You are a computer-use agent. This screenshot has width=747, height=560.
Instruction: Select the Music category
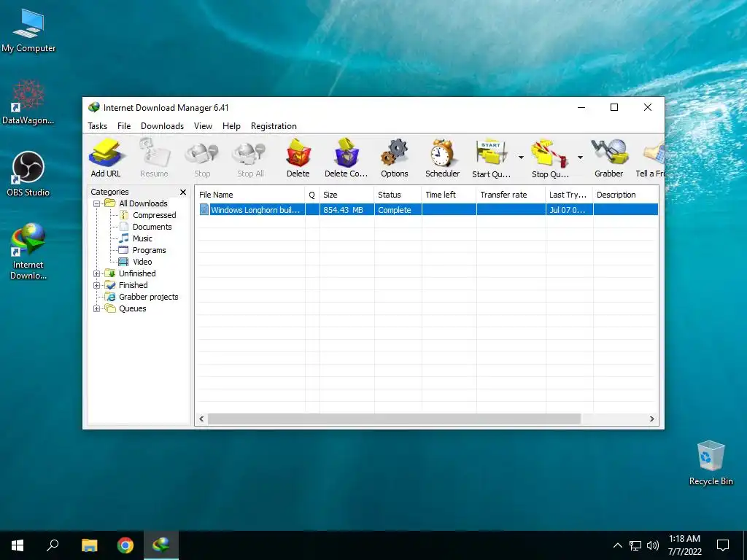(142, 238)
